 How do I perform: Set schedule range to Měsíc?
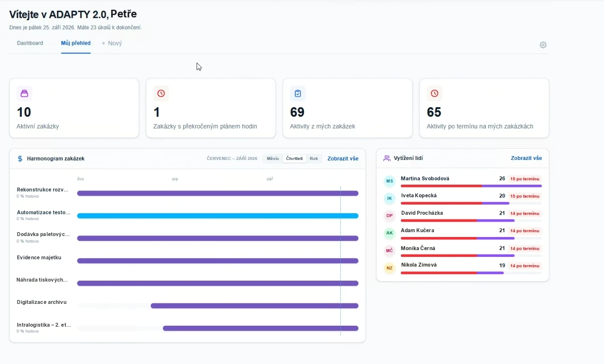tap(273, 158)
